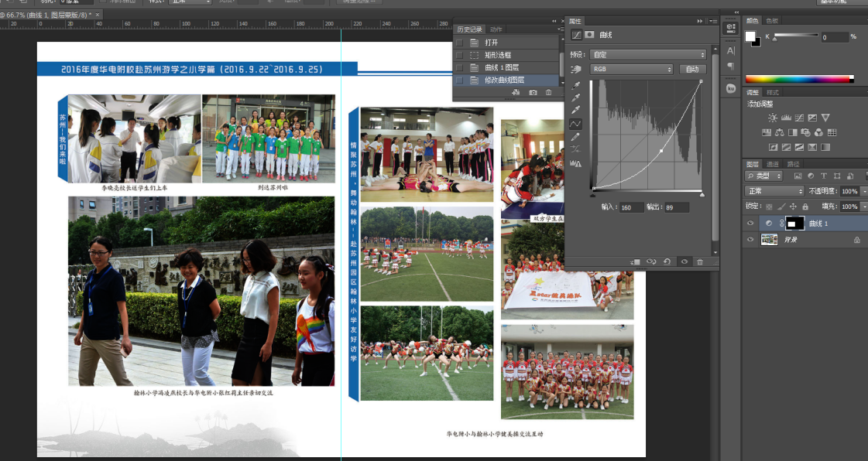The height and width of the screenshot is (461, 868).
Task: Set history brush source at 打开 state
Action: [x=459, y=43]
